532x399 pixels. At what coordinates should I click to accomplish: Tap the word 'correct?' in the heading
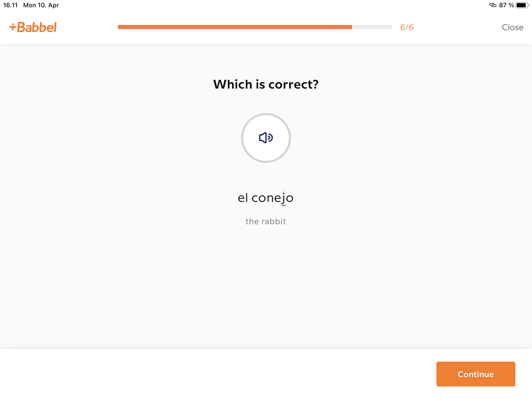point(293,84)
